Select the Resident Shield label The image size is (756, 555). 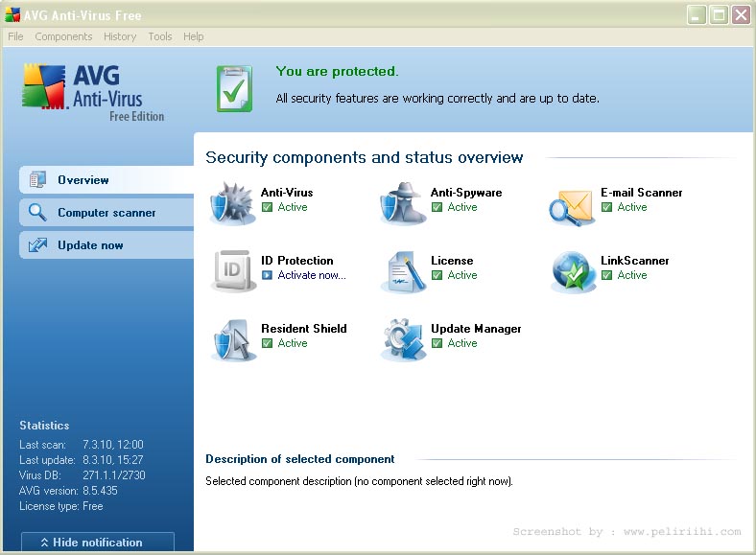pyautogui.click(x=304, y=328)
